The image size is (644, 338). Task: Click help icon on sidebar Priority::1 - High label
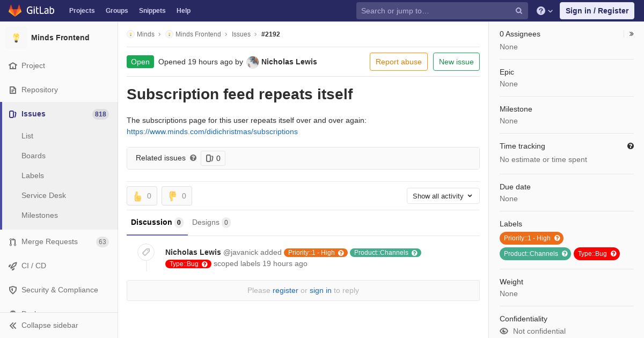coord(557,238)
